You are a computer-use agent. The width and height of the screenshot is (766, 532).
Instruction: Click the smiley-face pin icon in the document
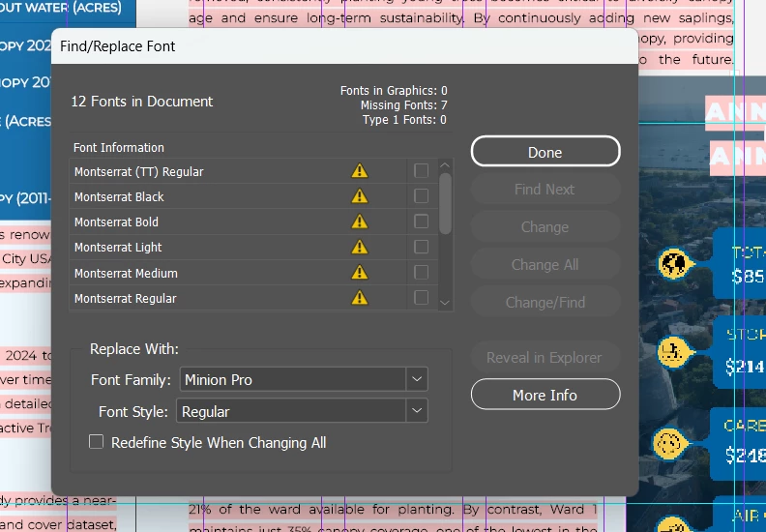(669, 444)
